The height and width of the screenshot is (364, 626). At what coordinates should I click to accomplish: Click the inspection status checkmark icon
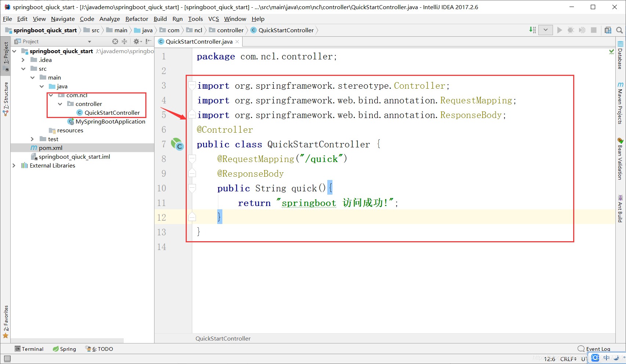(611, 52)
